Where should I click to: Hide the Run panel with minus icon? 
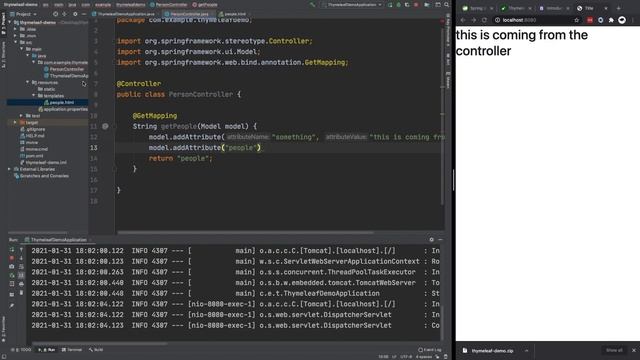click(x=440, y=240)
